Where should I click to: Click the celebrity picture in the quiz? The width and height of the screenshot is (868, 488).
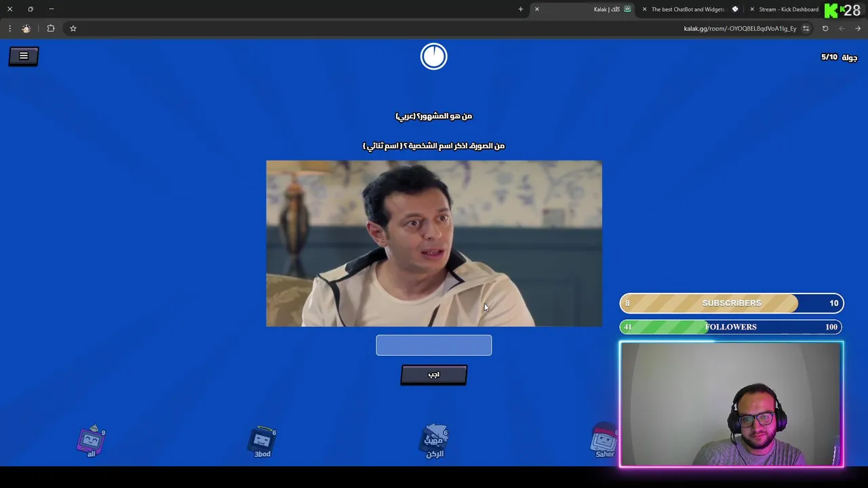pos(434,243)
